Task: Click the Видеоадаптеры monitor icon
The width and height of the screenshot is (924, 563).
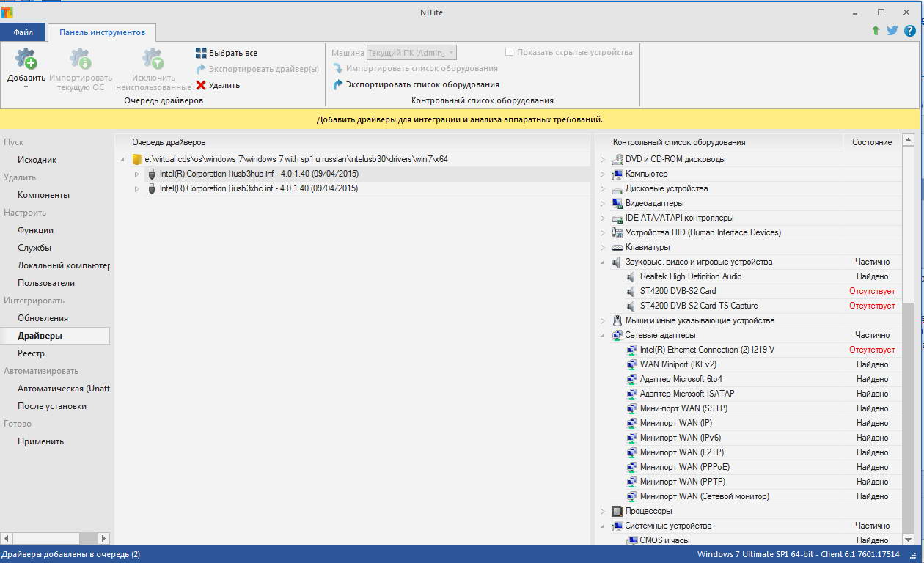Action: pos(617,203)
